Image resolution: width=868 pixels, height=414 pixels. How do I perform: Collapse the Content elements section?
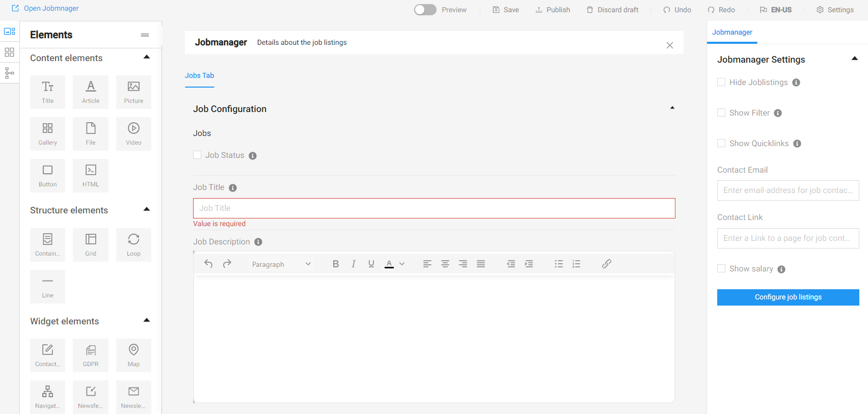click(x=147, y=57)
